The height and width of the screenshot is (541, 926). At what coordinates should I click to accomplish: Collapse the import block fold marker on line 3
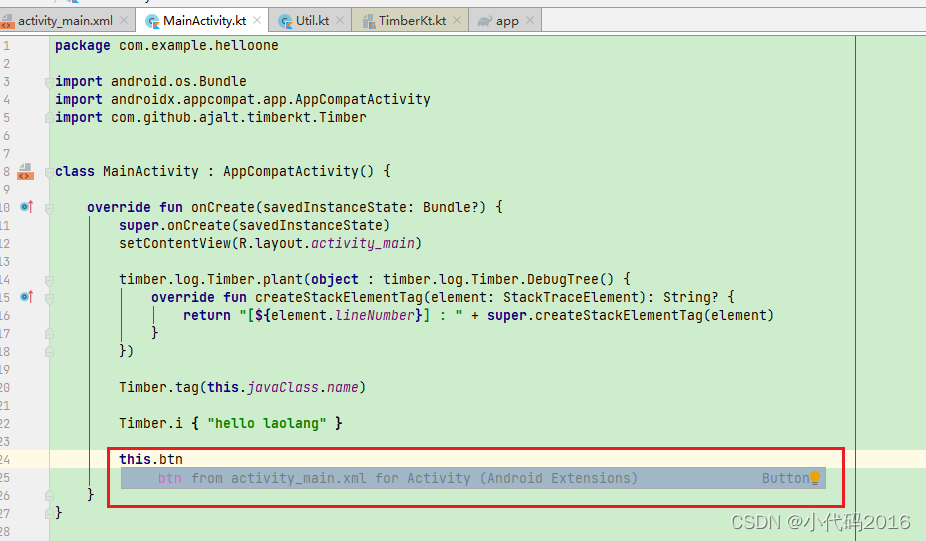click(49, 83)
